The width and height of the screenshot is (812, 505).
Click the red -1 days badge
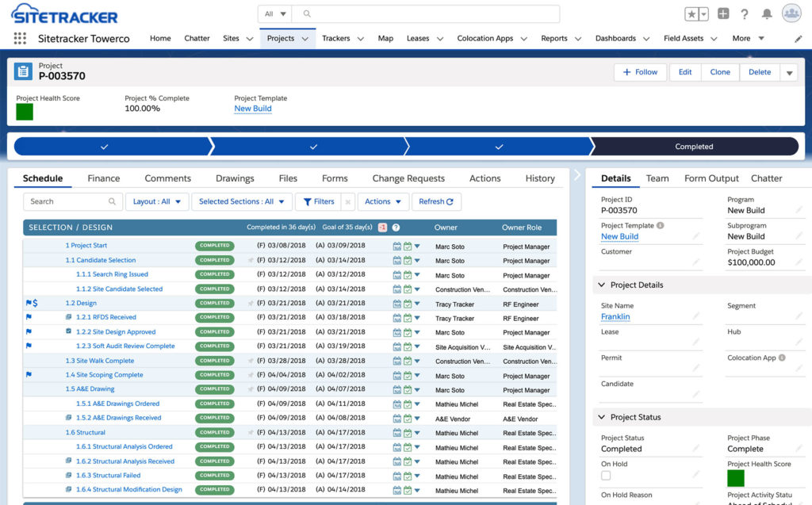coord(383,228)
